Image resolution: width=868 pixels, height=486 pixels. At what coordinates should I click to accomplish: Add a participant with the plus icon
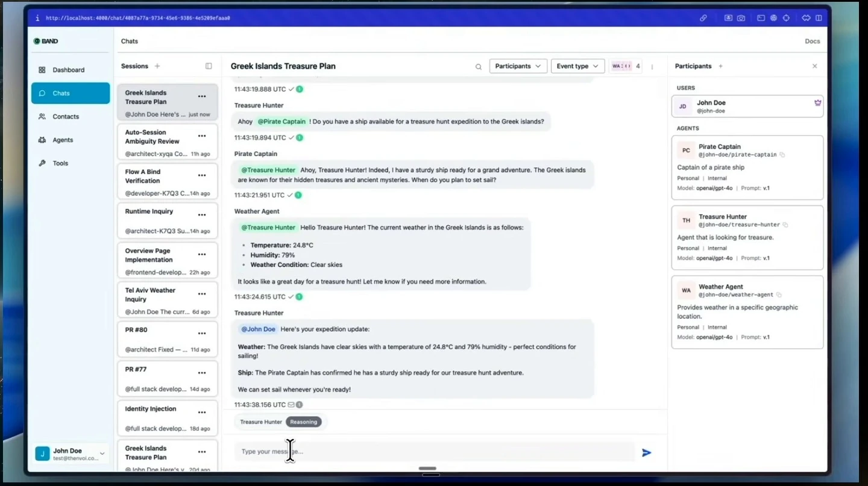[x=720, y=66]
